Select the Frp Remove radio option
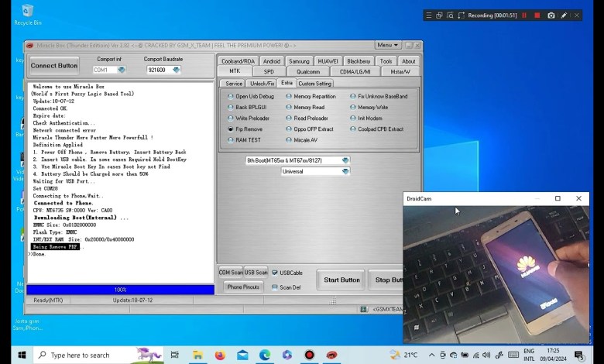 click(x=231, y=129)
